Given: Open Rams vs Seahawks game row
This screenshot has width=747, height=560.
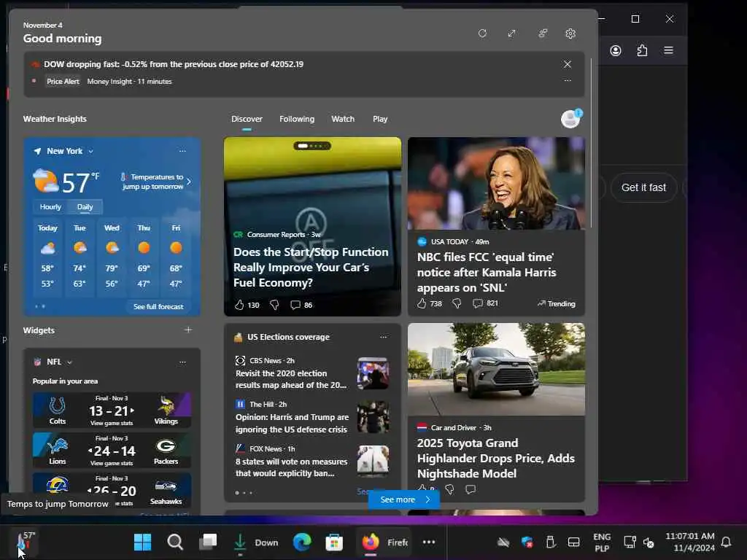Looking at the screenshot, I should tap(112, 491).
